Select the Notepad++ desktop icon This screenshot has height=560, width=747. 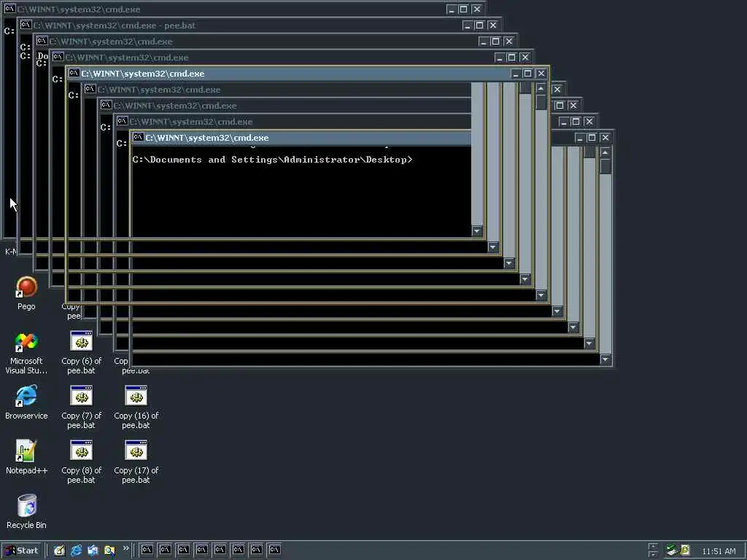pos(26,457)
